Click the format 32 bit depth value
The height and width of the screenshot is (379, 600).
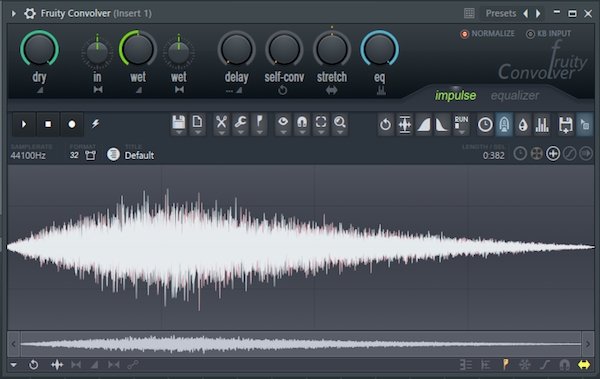(74, 155)
